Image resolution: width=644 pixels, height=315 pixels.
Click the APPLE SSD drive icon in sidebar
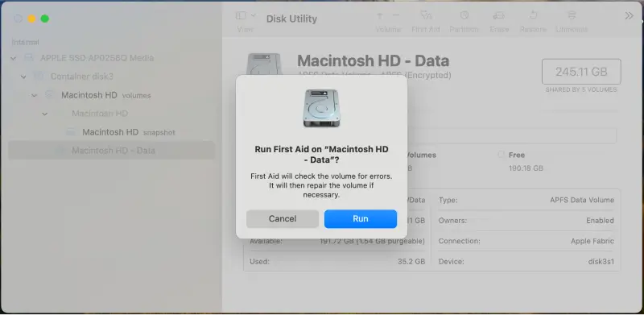pyautogui.click(x=29, y=58)
